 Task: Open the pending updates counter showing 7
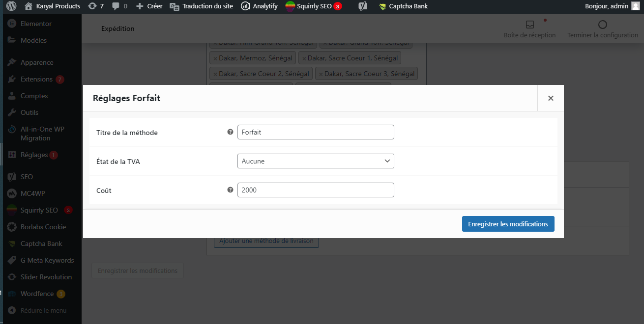click(95, 6)
